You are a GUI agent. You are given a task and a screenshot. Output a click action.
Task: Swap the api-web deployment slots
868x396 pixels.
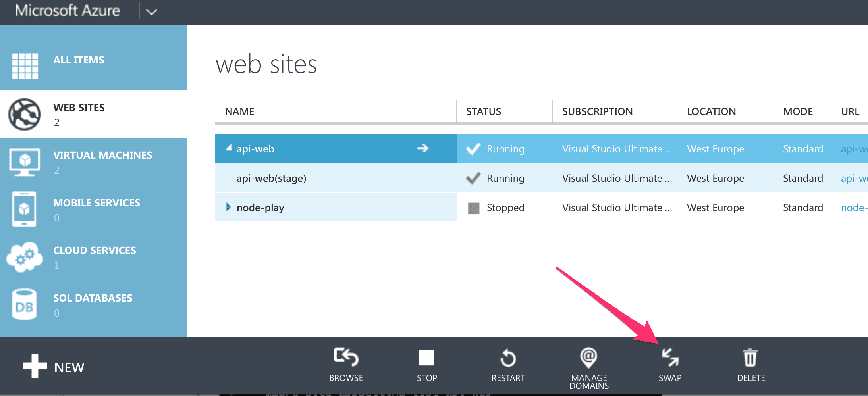coord(670,358)
